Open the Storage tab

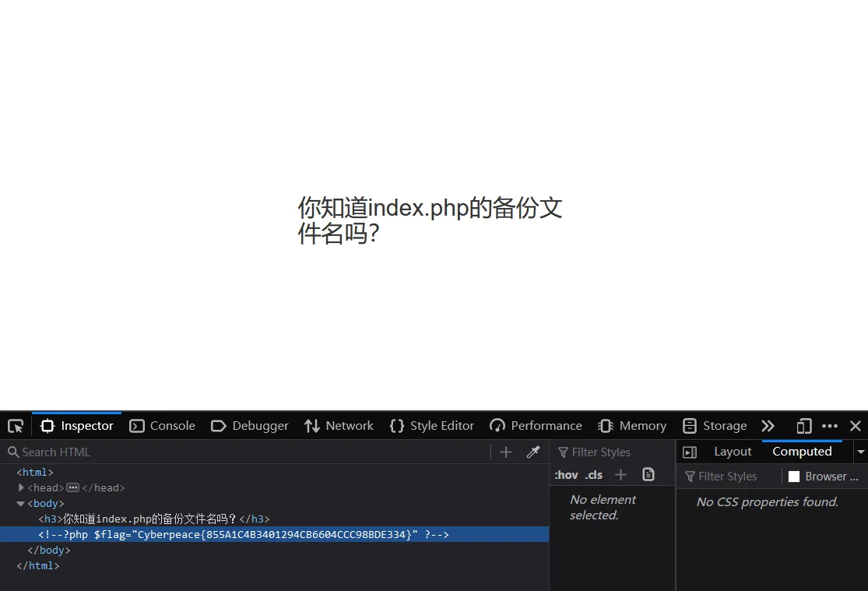[x=715, y=426]
